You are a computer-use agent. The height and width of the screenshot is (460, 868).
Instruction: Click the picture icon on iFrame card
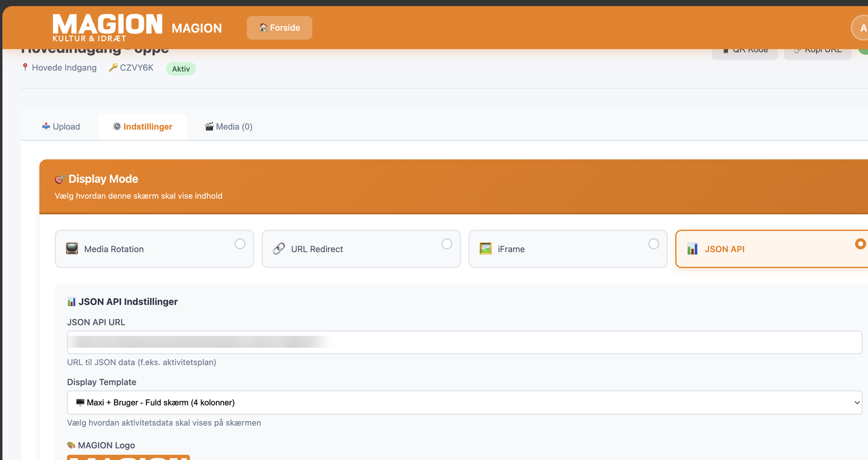[x=486, y=248]
